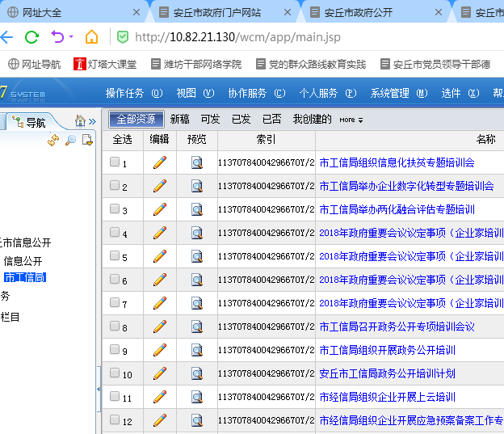Image resolution: width=504 pixels, height=434 pixels.
Task: Tick the checkbox for row 12
Action: tap(115, 419)
